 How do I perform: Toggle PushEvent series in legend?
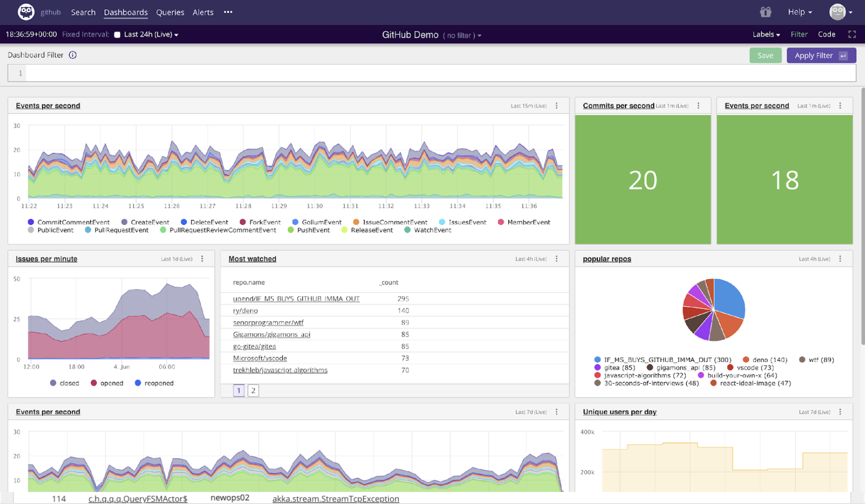[x=308, y=230]
